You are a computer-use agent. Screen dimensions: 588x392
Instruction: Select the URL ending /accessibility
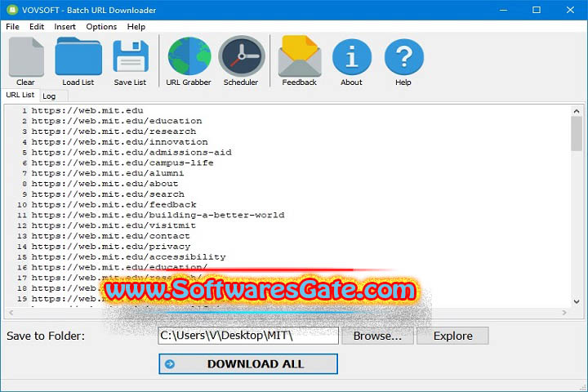coord(129,257)
